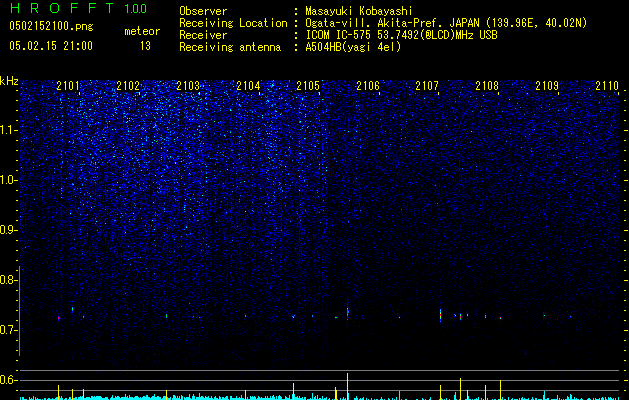Select receiver text ICOM IC-575 53.7492 MHz USB
629x400 pixels.
pos(401,35)
